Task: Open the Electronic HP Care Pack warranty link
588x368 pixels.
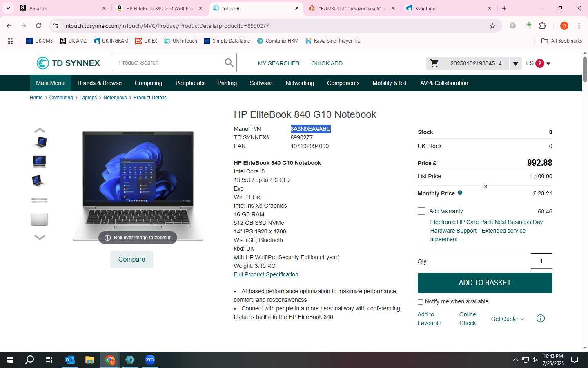Action: click(486, 231)
